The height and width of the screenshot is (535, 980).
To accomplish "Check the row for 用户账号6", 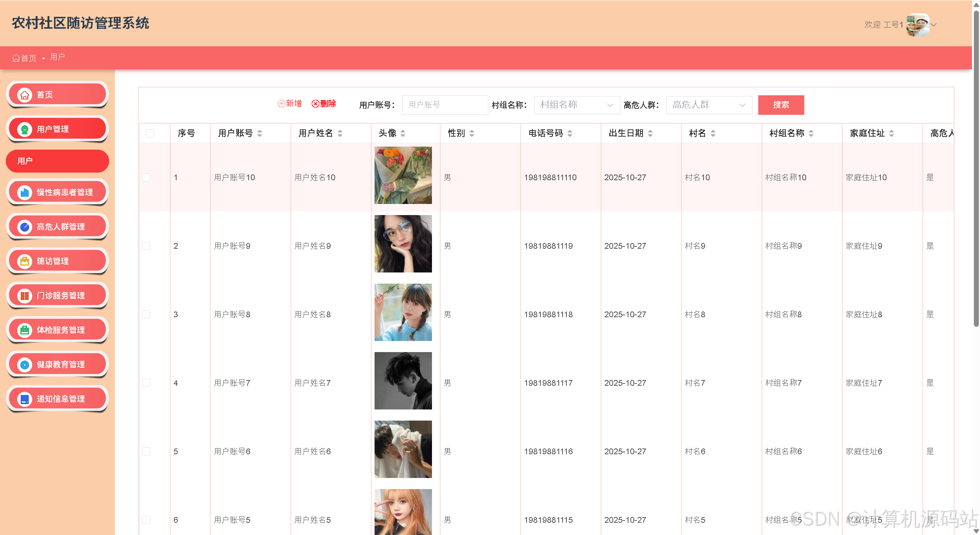I will click(146, 451).
